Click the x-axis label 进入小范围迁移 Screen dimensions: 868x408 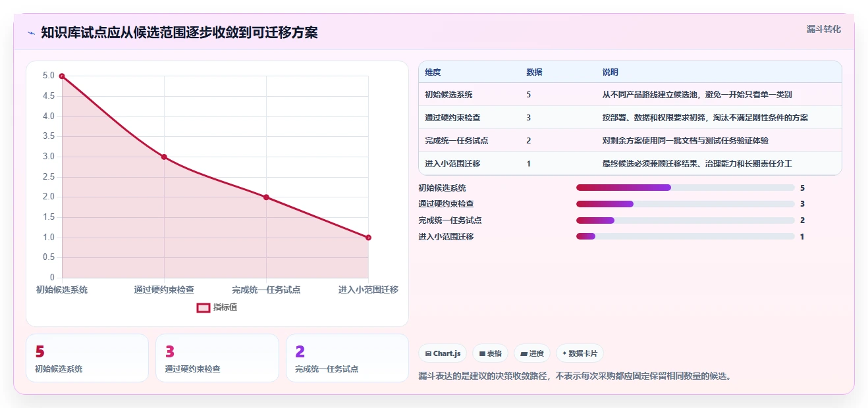pyautogui.click(x=368, y=290)
